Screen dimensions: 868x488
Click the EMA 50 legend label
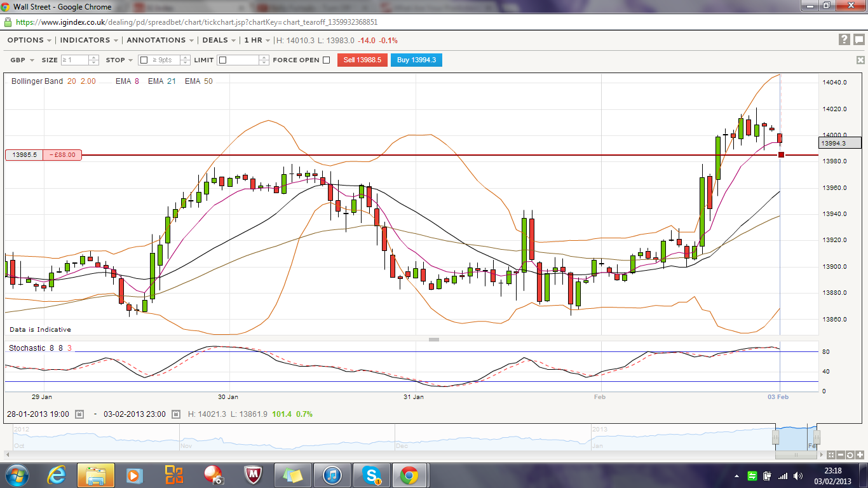(199, 81)
